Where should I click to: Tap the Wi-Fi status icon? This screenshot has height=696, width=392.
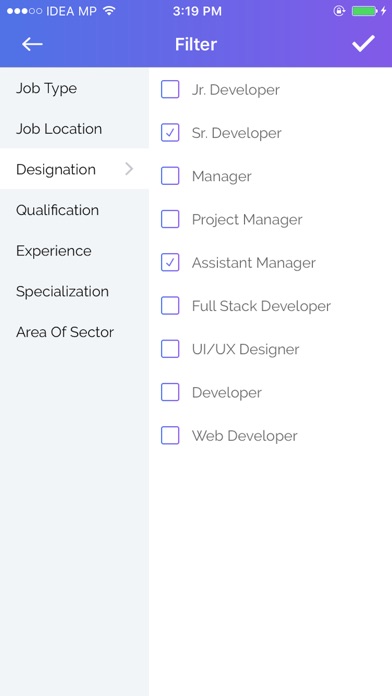109,11
